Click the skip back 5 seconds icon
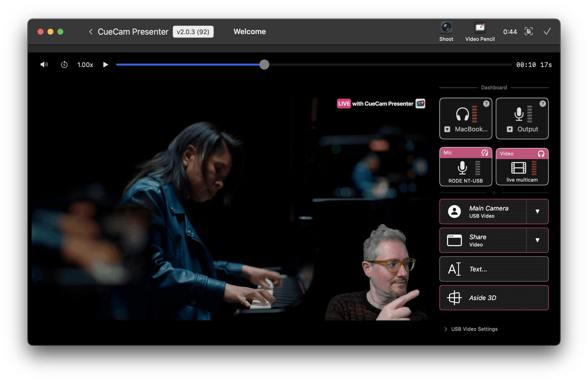This screenshot has height=382, width=588. 64,65
